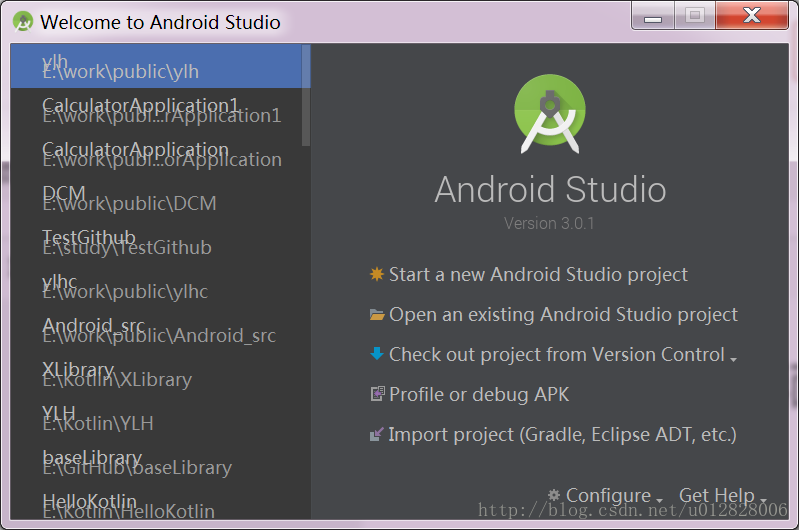The image size is (799, 530).
Task: Click the folder icon for opening existing project
Action: point(377,314)
